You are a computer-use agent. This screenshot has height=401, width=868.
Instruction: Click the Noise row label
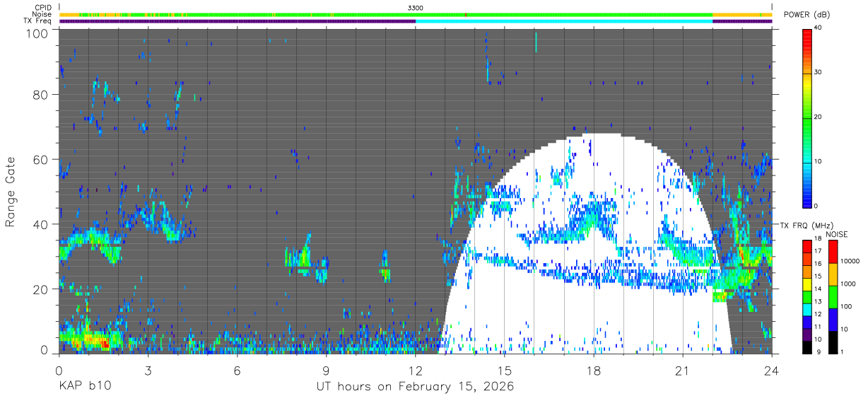(x=42, y=14)
